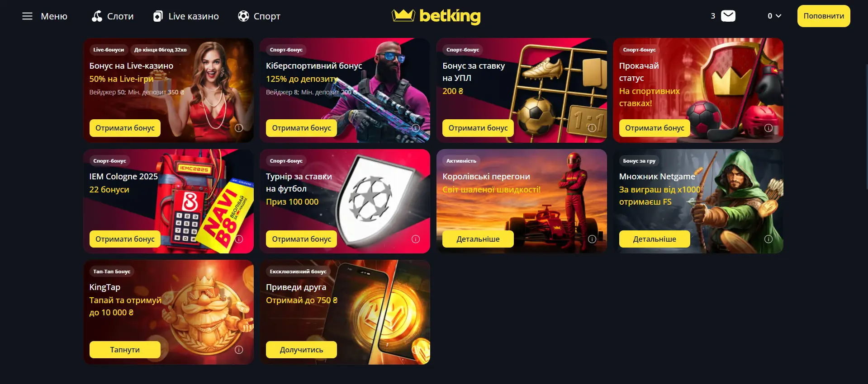
Task: Click the Live казино cards icon
Action: tap(157, 16)
